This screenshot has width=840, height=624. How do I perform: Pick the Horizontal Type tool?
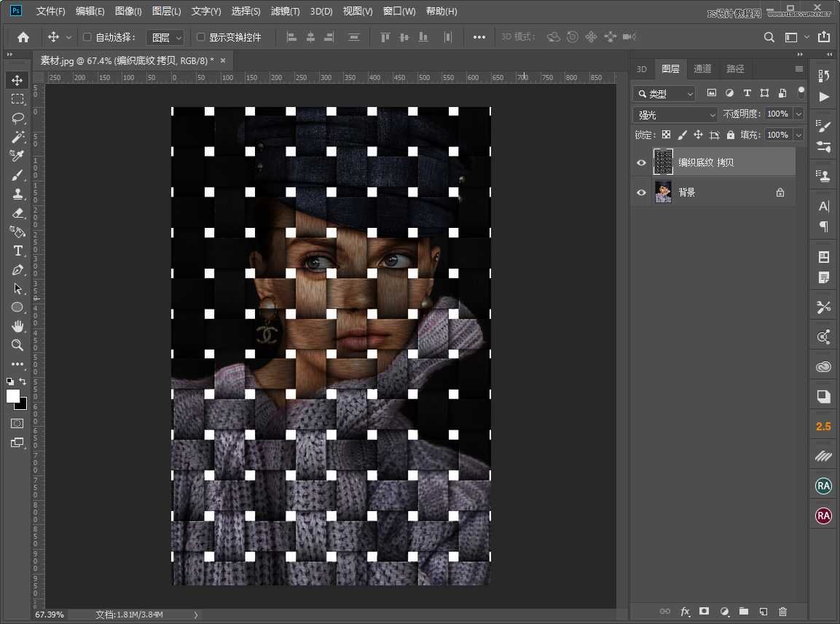18,250
